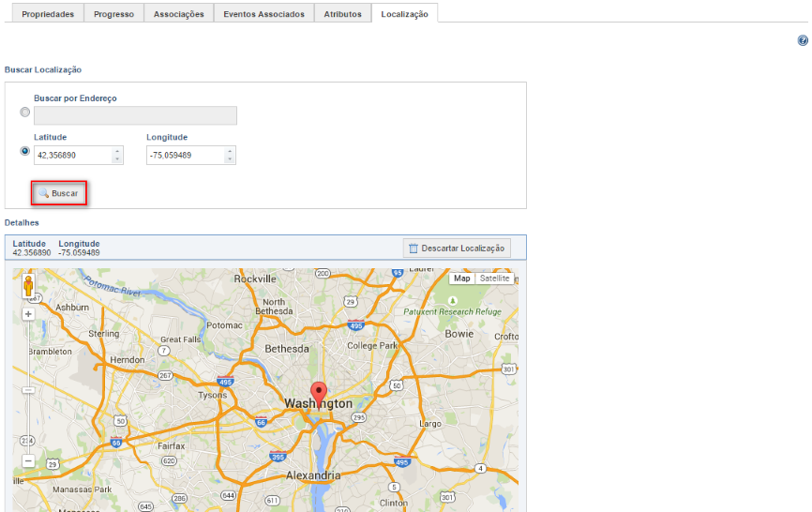The width and height of the screenshot is (812, 512).
Task: Click into the Latitude input field
Action: 72,156
